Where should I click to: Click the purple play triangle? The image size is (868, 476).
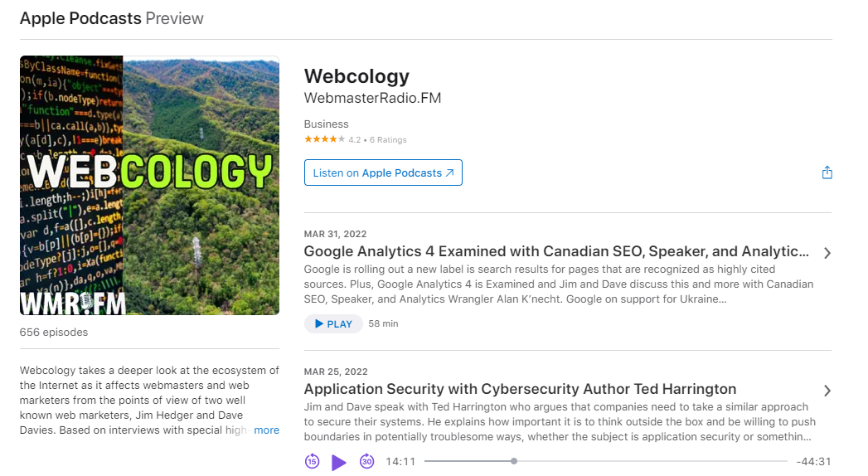point(339,462)
